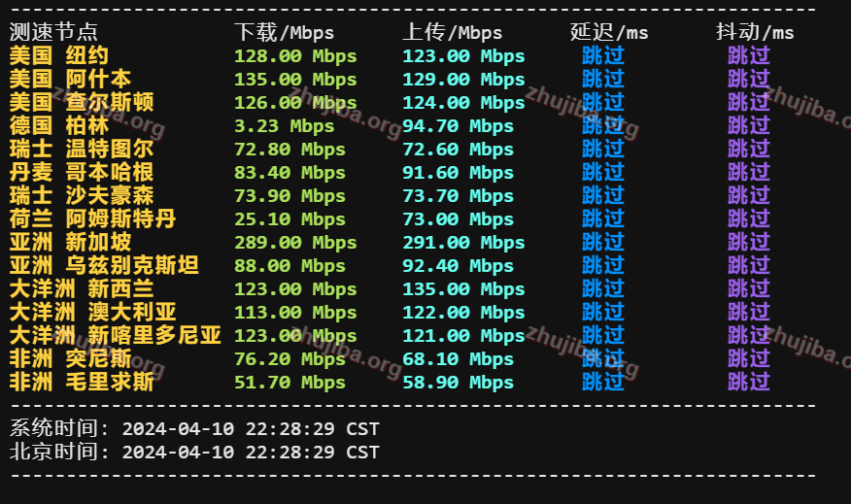Click the 美国 纽约 node name

coord(59,56)
